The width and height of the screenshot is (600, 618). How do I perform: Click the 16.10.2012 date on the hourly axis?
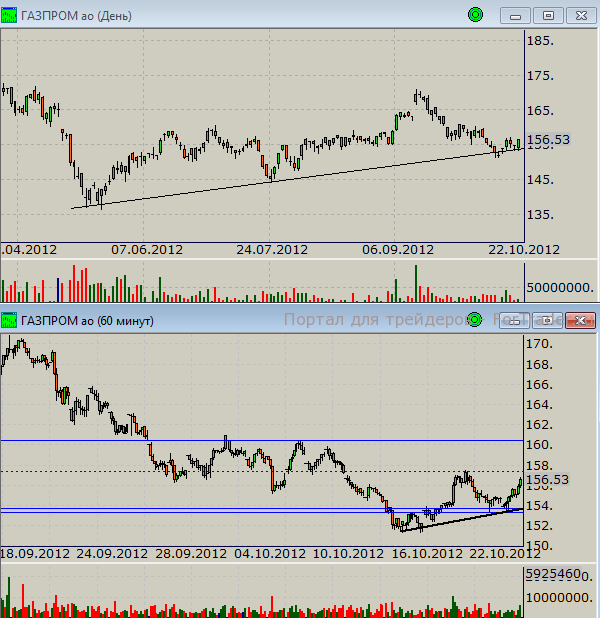427,554
